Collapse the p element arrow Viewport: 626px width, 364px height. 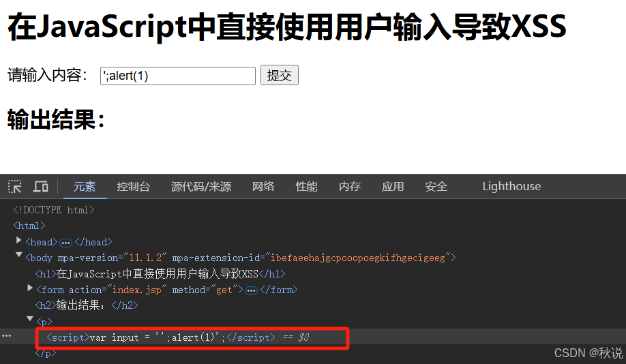(29, 318)
